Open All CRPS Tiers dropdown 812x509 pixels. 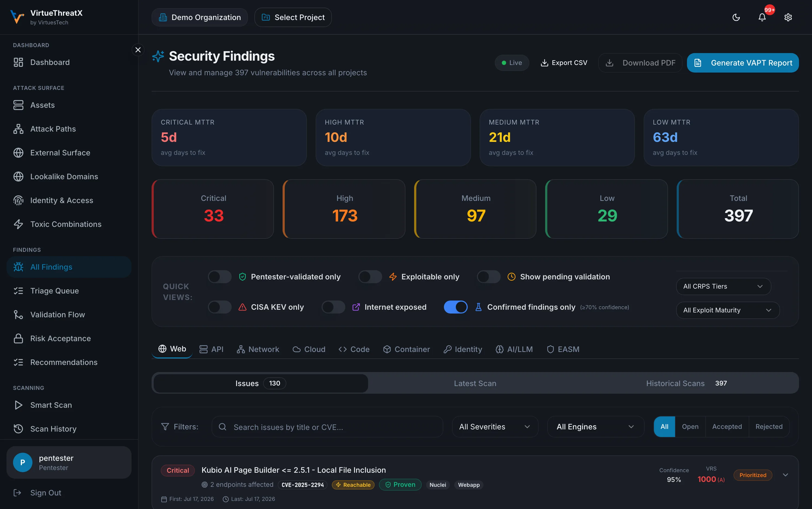[723, 286]
